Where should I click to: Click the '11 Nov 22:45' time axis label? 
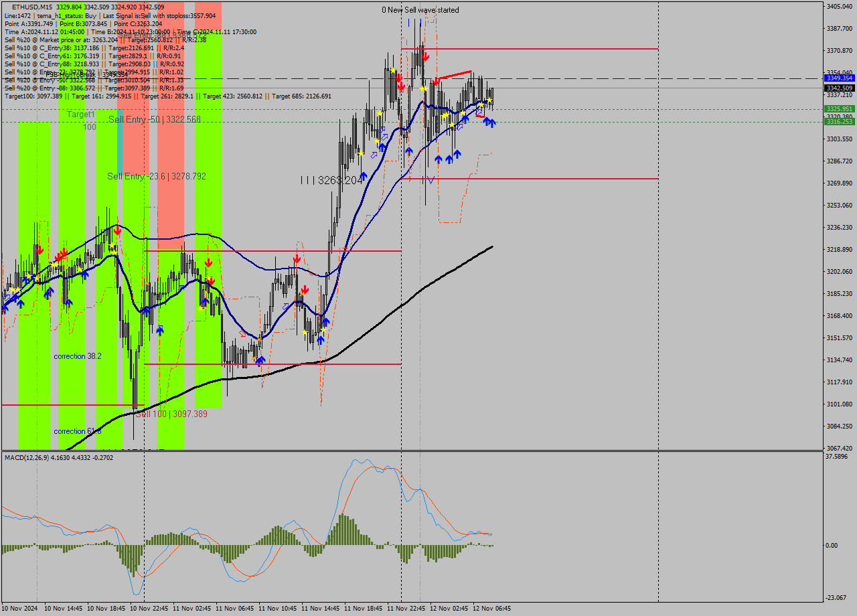[x=406, y=609]
